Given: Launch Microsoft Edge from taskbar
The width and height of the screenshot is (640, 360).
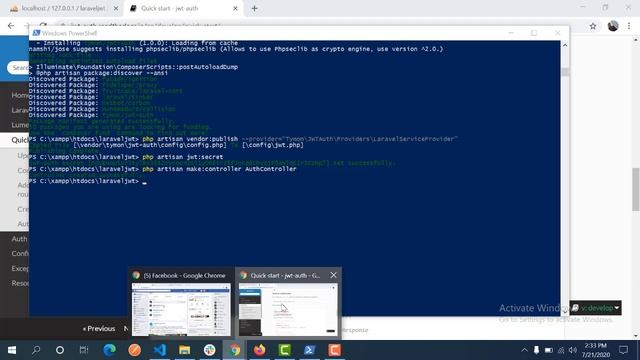Looking at the screenshot, I should click(x=109, y=350).
